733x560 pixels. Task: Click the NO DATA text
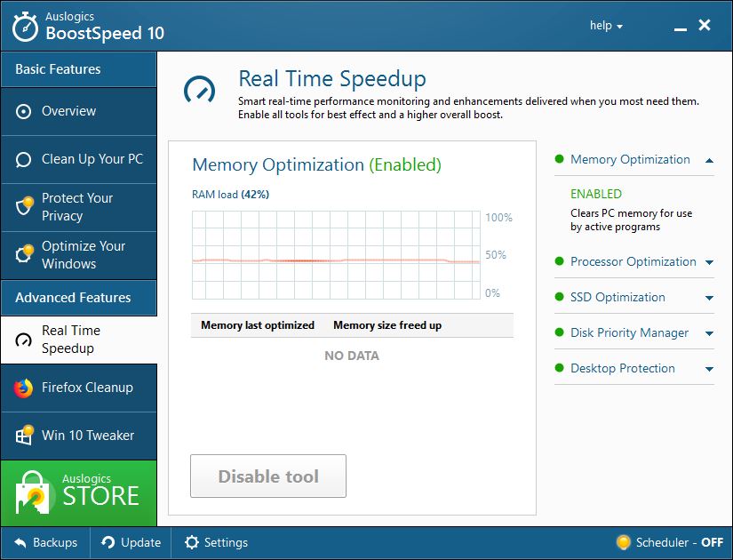(352, 356)
